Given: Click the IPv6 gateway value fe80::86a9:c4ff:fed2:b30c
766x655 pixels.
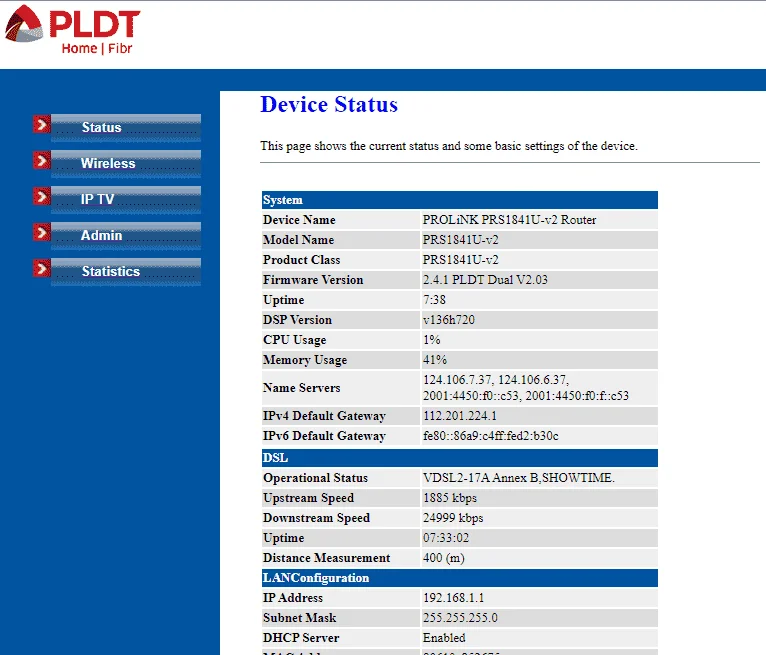Looking at the screenshot, I should (x=490, y=436).
